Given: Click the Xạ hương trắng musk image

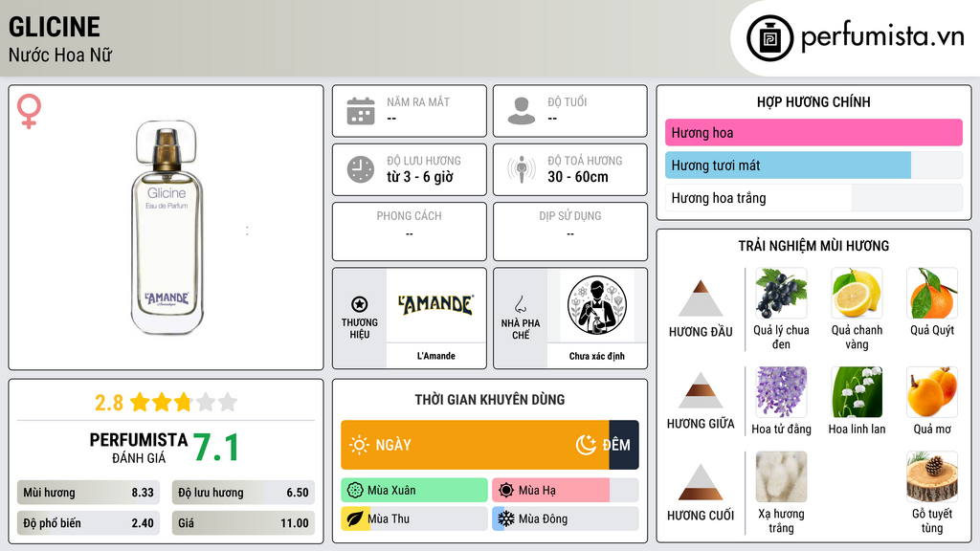Looking at the screenshot, I should pos(781,476).
